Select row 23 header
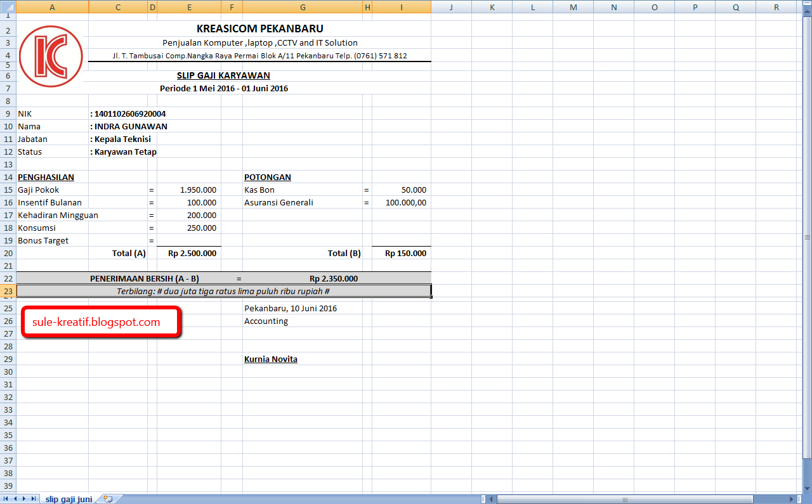Viewport: 812px width, 504px height. pos(8,291)
